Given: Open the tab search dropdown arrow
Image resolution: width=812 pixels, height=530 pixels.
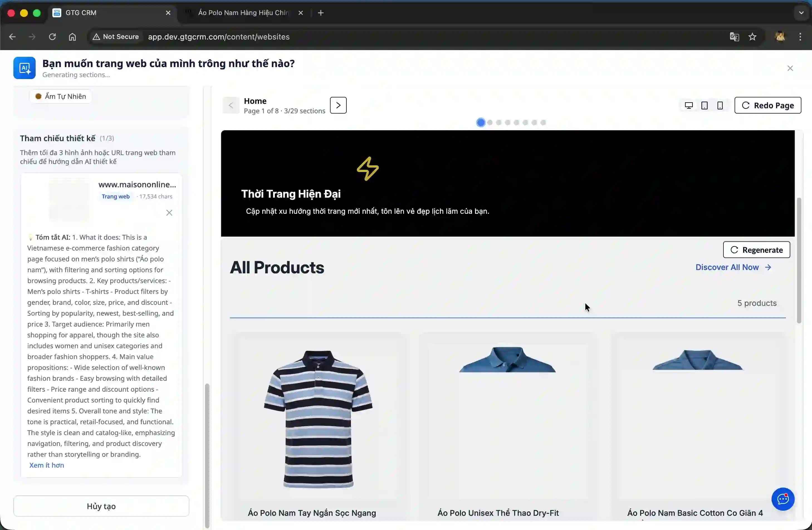Looking at the screenshot, I should (801, 13).
